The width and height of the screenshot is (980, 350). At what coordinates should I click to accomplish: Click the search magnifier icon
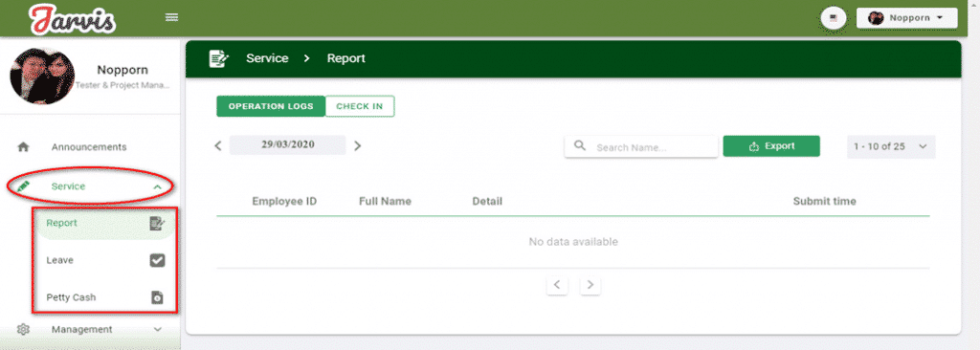[579, 146]
